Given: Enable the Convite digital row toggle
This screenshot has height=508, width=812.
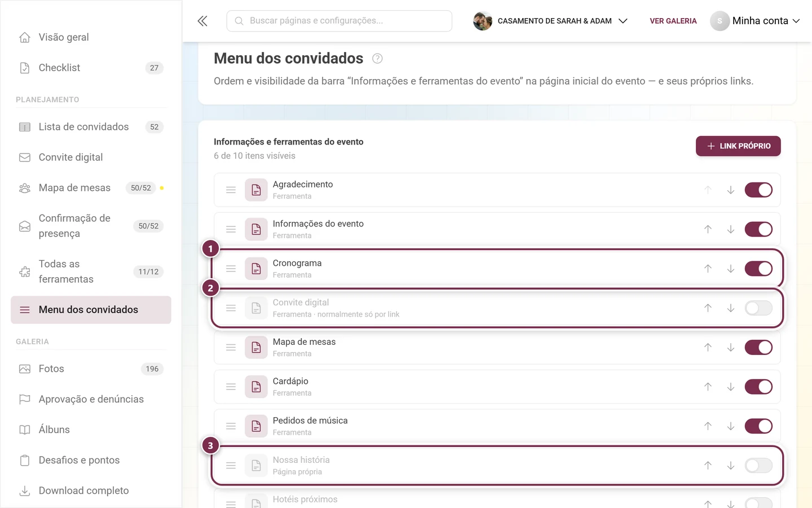Looking at the screenshot, I should [x=758, y=308].
